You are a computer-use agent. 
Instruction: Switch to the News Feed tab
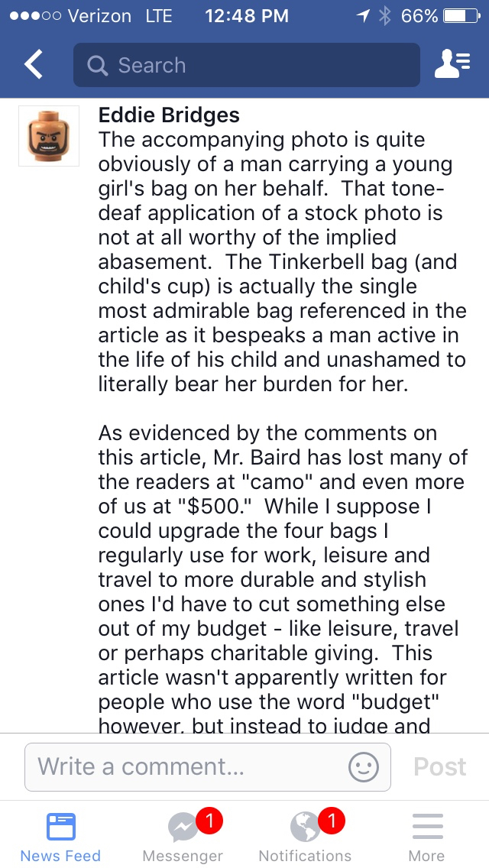pyautogui.click(x=60, y=837)
